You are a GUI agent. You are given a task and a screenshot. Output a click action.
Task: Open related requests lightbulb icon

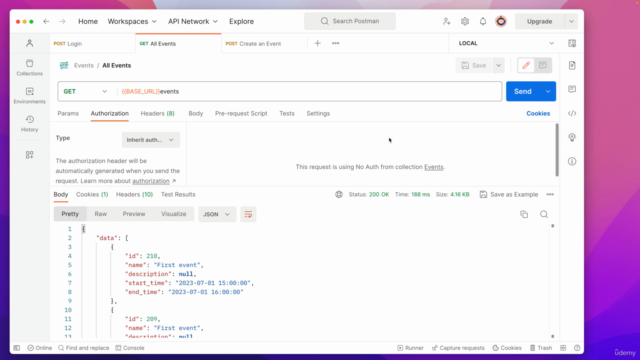click(572, 137)
